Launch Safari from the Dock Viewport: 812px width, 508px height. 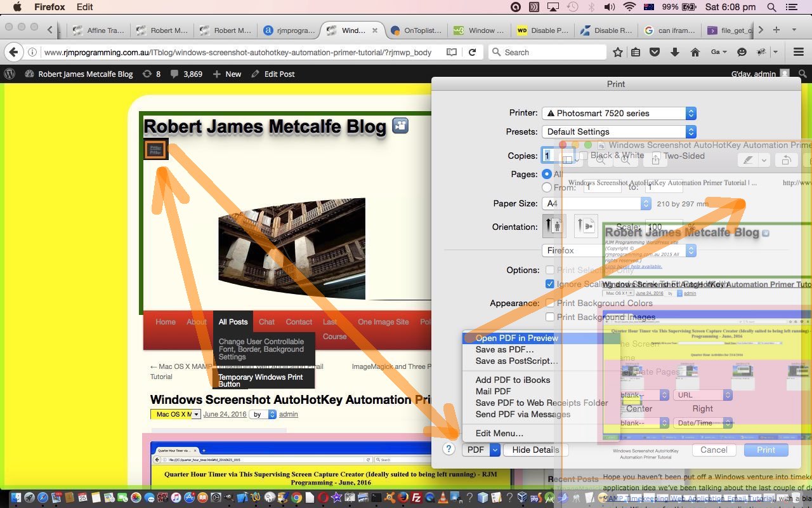point(43,498)
